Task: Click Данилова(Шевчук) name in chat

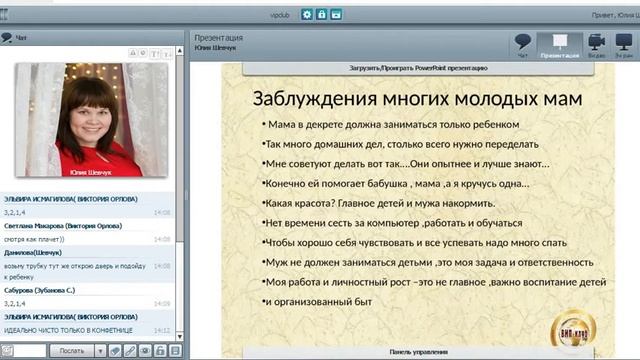Action: tap(33, 253)
